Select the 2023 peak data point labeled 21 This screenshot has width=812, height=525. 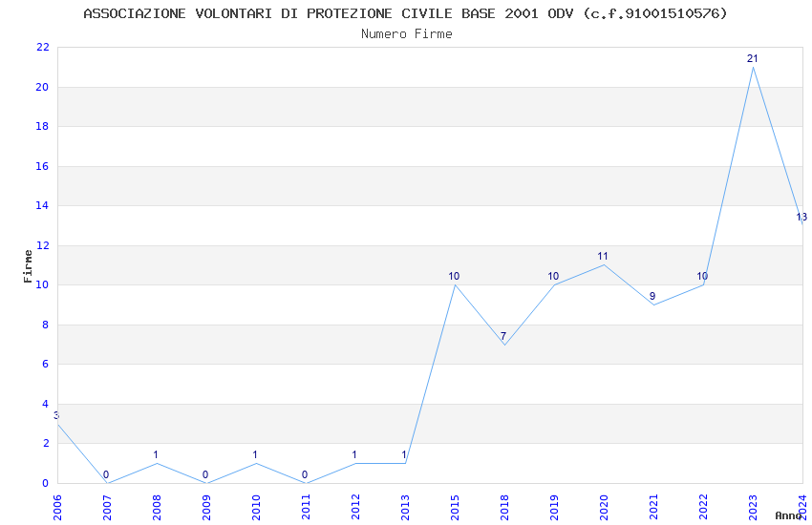click(753, 67)
